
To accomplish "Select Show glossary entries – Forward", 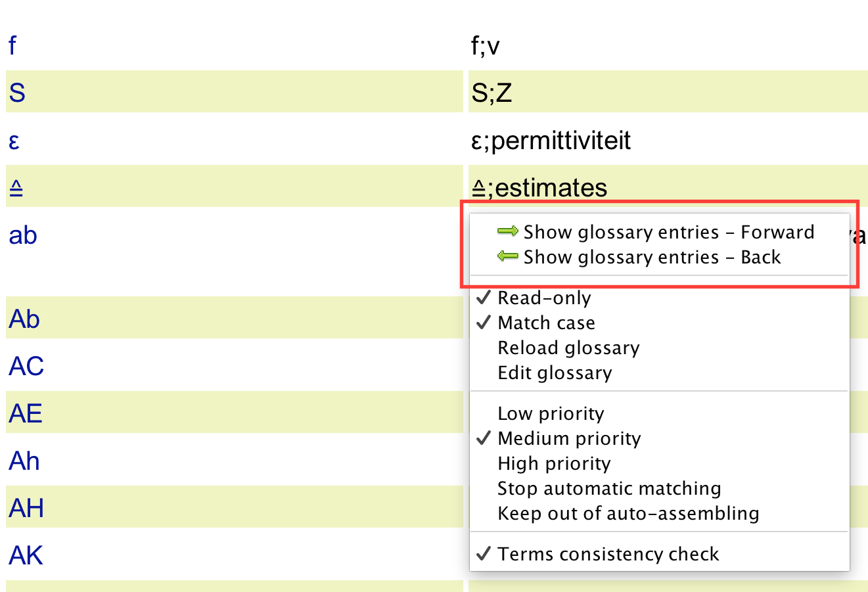I will point(668,232).
